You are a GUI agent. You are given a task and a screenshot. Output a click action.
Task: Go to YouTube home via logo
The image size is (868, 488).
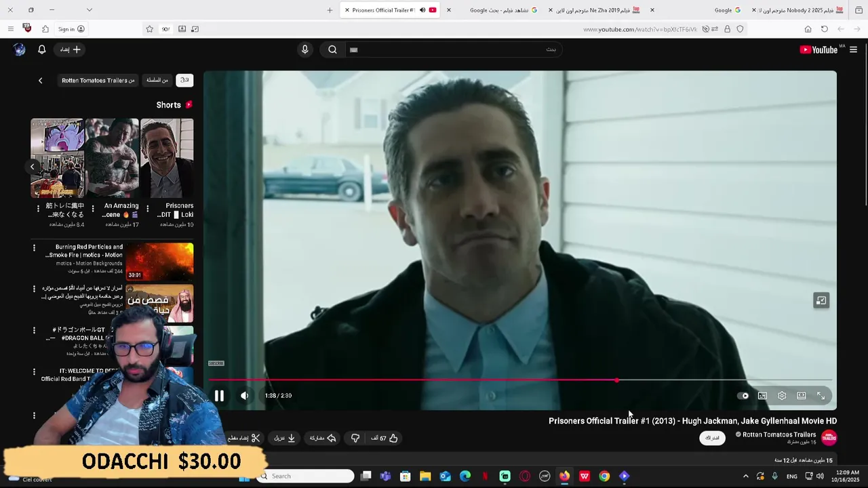tap(818, 49)
